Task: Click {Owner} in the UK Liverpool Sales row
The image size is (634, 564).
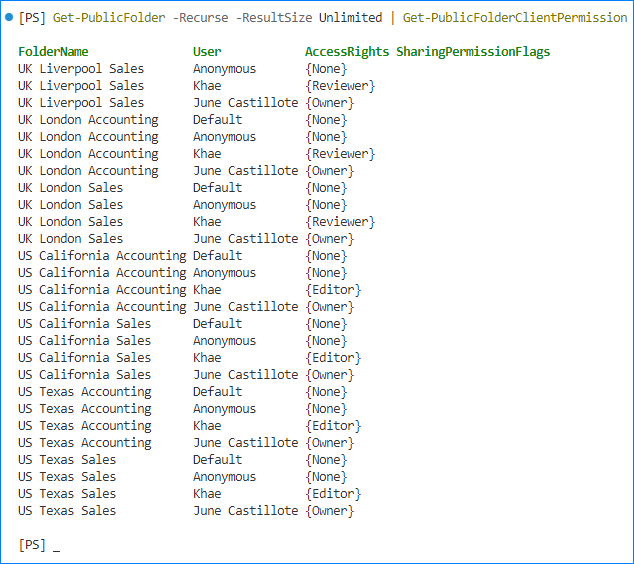Action: coord(330,103)
